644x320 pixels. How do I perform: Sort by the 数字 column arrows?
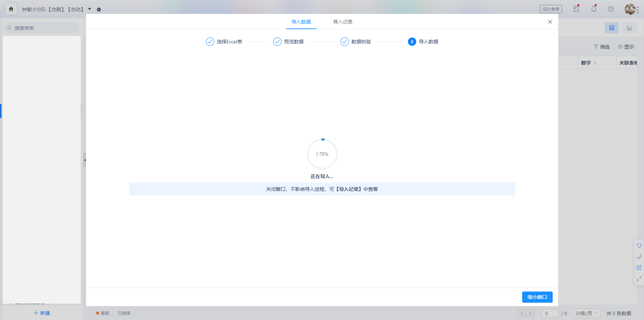(x=595, y=63)
